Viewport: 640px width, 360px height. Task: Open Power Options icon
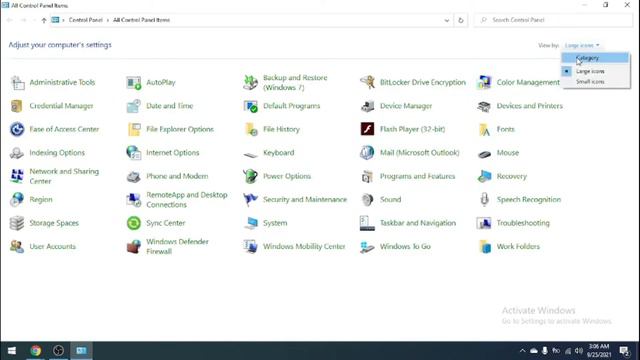[x=251, y=176]
